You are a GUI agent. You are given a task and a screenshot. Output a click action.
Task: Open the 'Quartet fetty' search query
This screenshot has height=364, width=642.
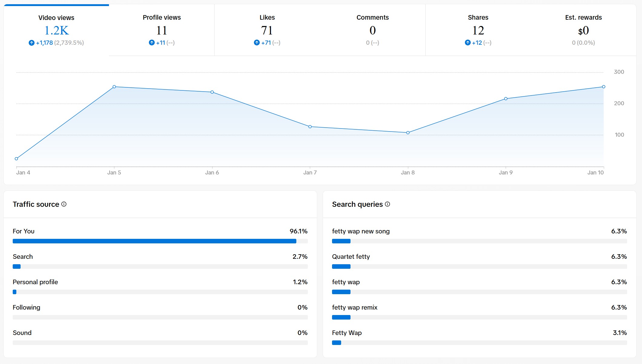[x=351, y=257]
